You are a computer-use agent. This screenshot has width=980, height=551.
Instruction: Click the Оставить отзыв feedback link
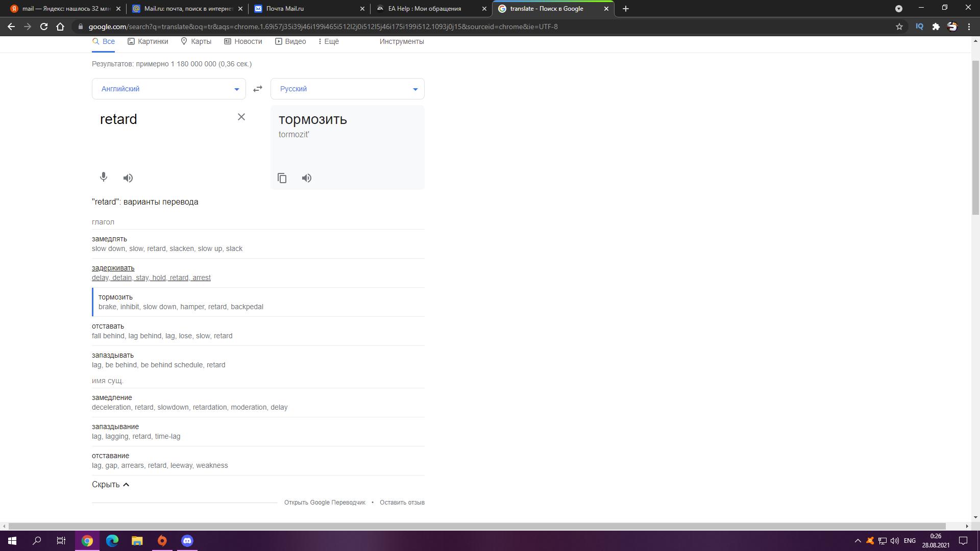point(402,503)
